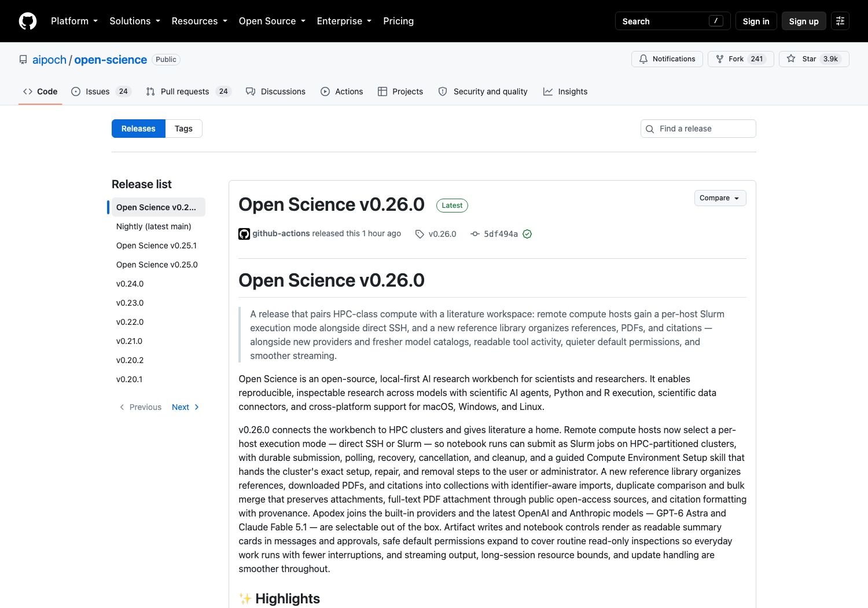The width and height of the screenshot is (868, 608).
Task: Click the Latest badge
Action: (452, 206)
